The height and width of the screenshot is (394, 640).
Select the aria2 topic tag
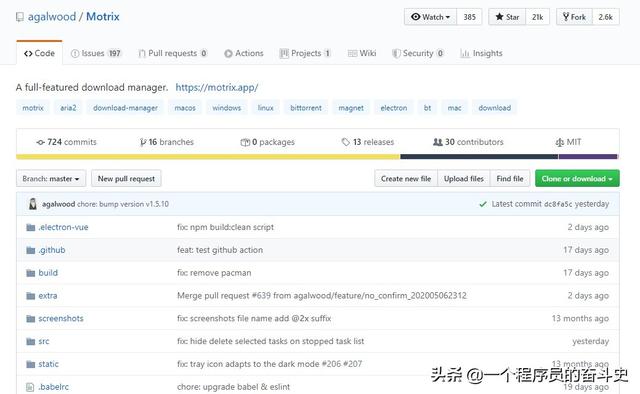[68, 108]
